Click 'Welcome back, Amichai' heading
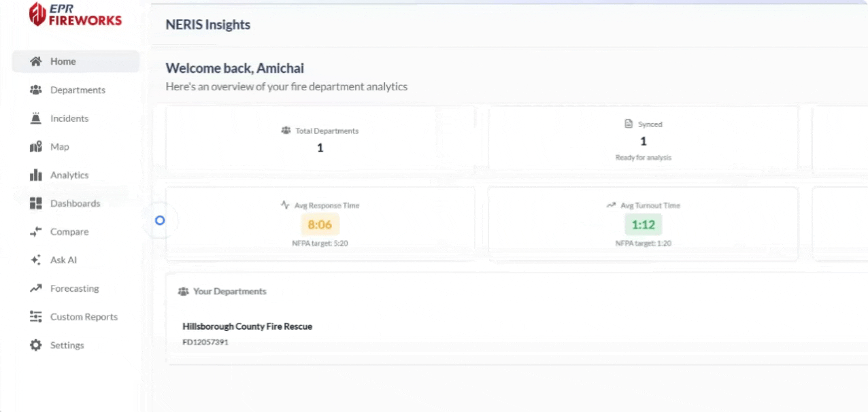The width and height of the screenshot is (868, 412). click(235, 69)
